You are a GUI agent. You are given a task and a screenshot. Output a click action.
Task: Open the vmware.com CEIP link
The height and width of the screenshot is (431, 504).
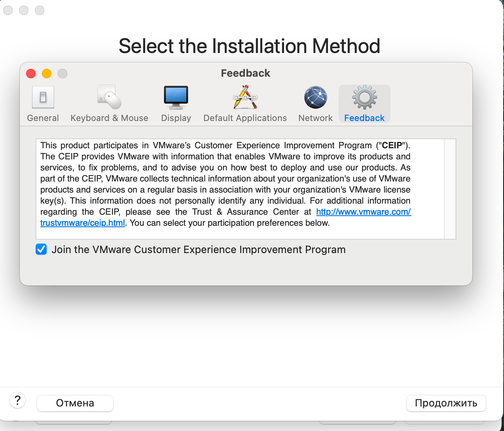tap(364, 212)
